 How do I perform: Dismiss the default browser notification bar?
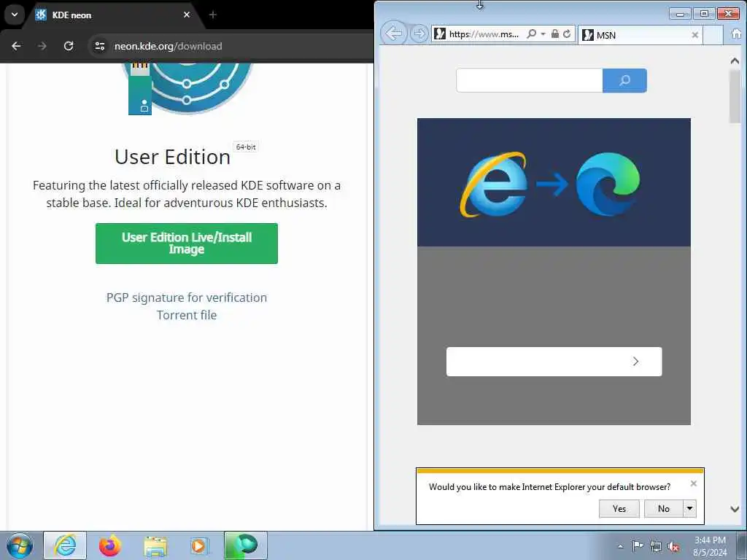[693, 483]
